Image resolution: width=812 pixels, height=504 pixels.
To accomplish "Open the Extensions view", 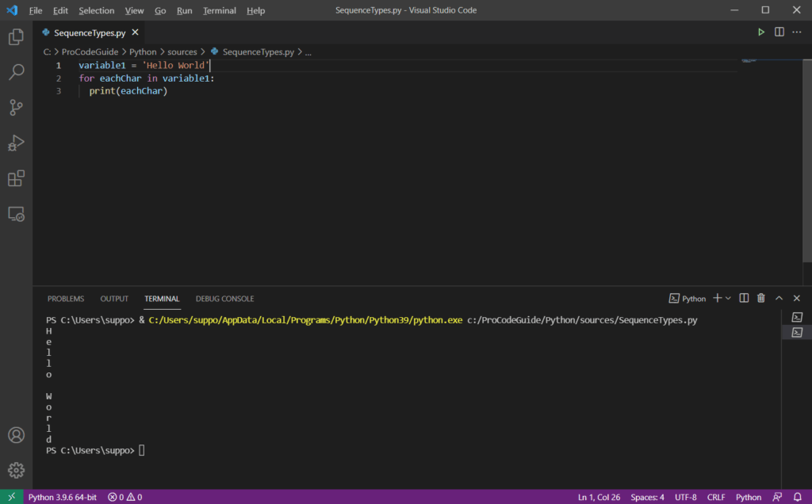I will pos(16,178).
